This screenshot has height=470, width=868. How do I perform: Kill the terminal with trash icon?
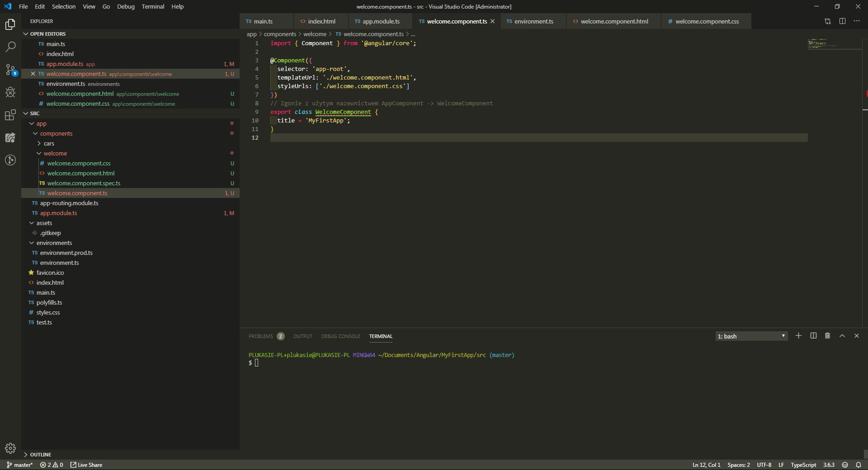(827, 336)
